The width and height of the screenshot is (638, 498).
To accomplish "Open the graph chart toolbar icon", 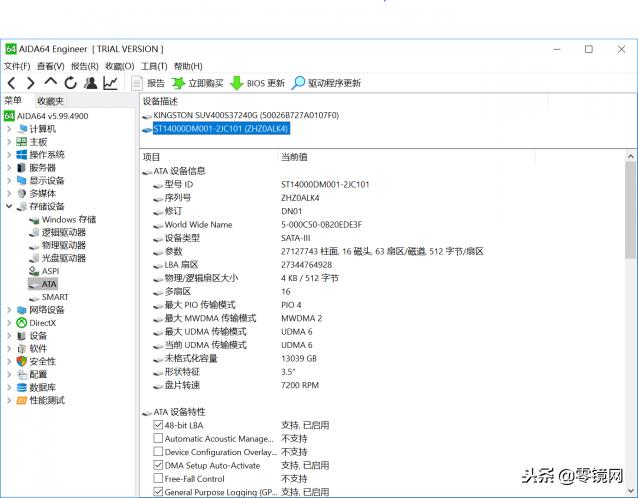I will pyautogui.click(x=110, y=83).
